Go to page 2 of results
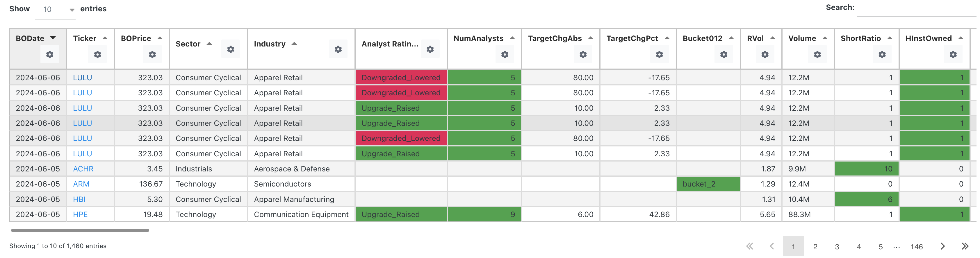This screenshot has width=980, height=258. 815,247
